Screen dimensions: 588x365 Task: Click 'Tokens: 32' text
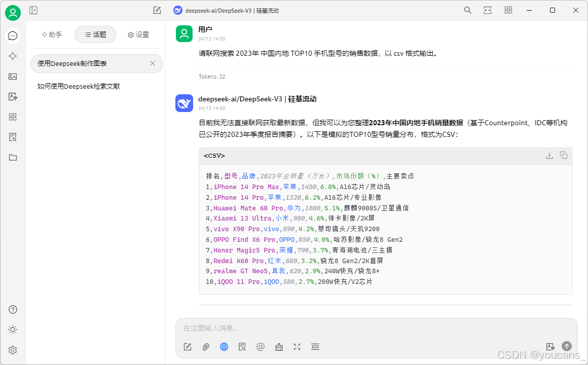tap(212, 77)
